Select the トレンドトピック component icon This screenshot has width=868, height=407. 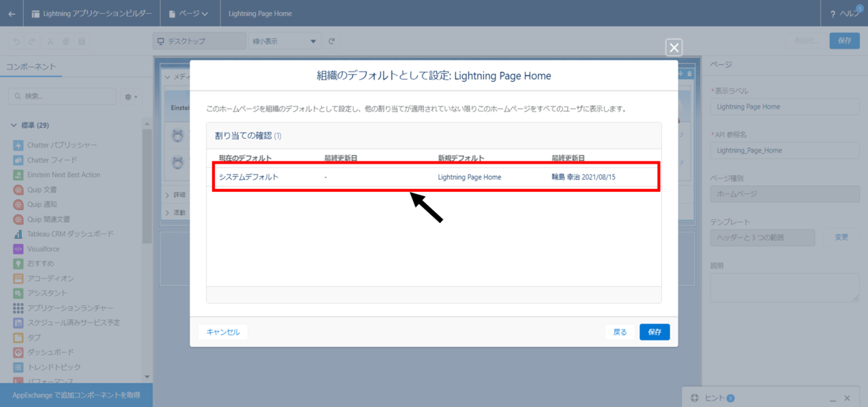(x=18, y=368)
